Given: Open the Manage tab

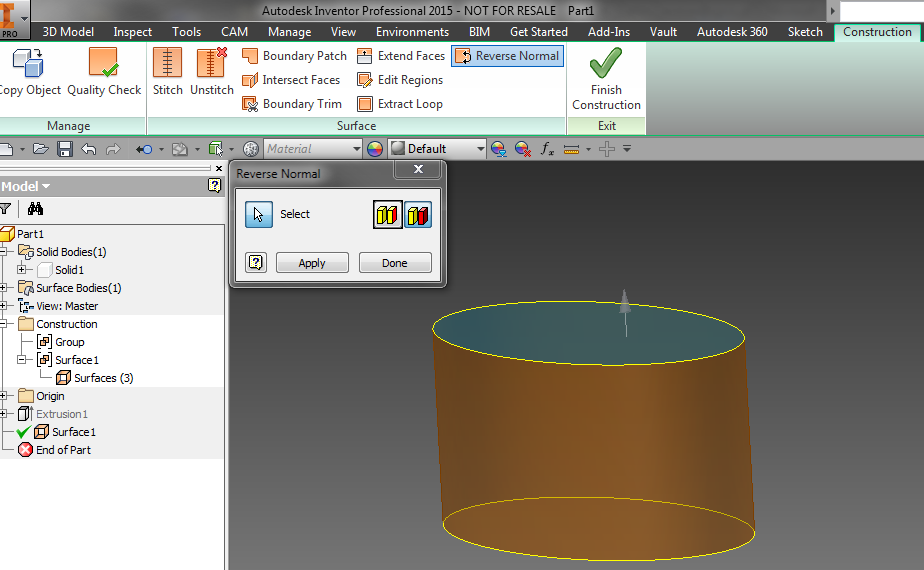Looking at the screenshot, I should [289, 32].
